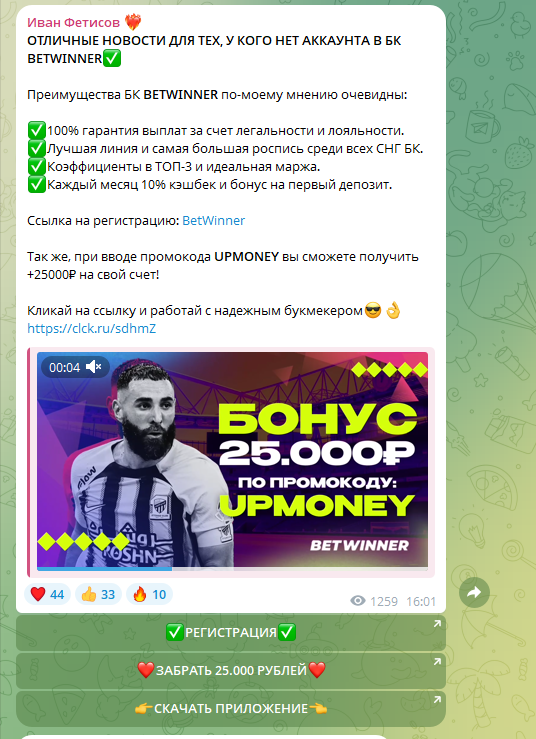Screen dimensions: 536x739
Task: Click the 00:04 video duration badge
Action: (x=65, y=367)
